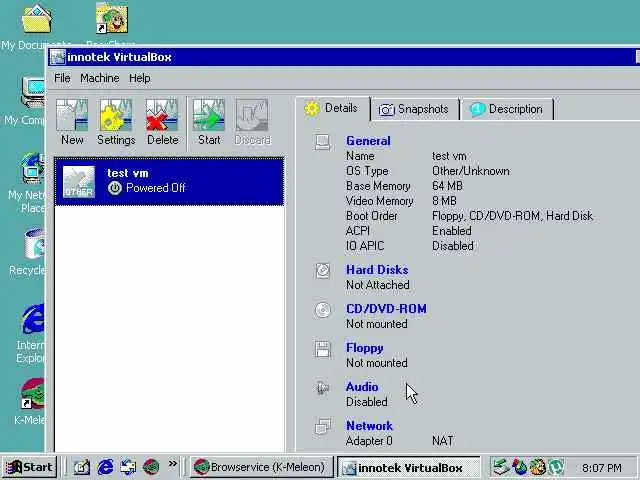Click the first system tray icon
Screen dimensions: 640x480
pyautogui.click(x=501, y=467)
